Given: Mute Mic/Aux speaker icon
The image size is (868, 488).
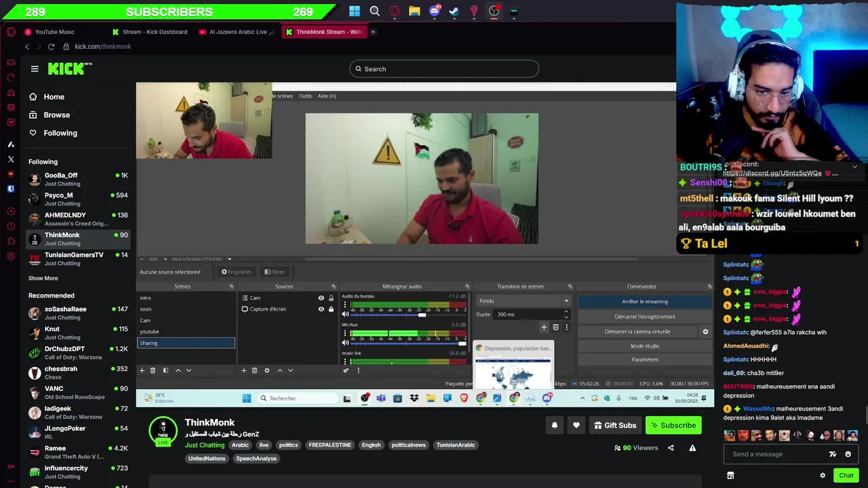Looking at the screenshot, I should 345,342.
